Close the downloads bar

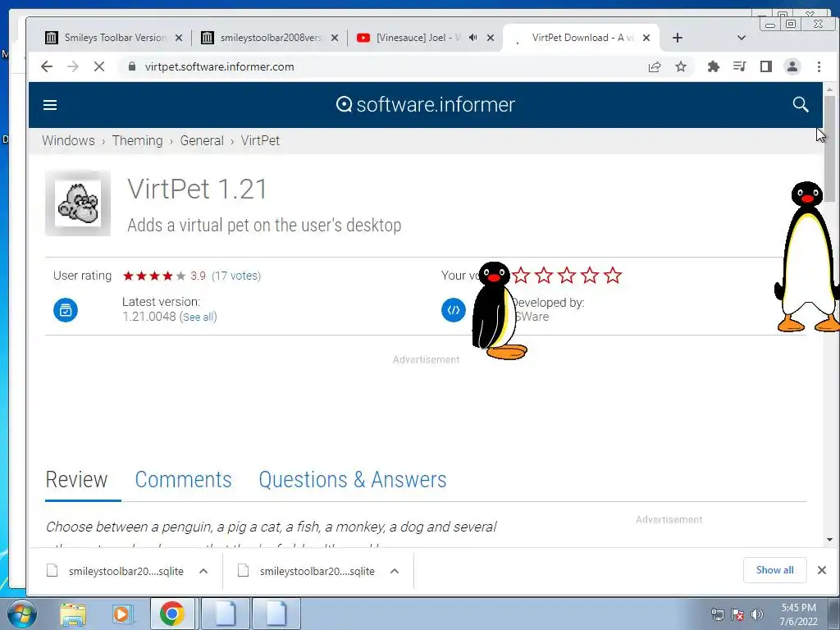[x=822, y=570]
